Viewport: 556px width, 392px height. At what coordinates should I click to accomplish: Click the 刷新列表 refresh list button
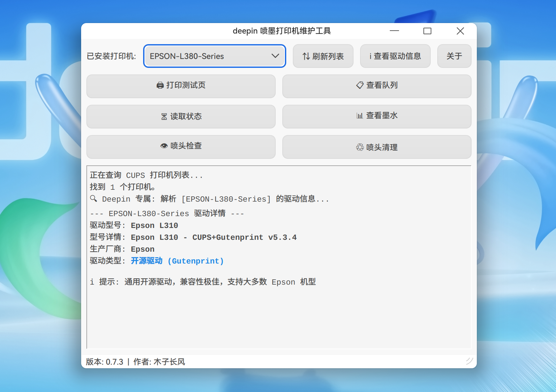pos(323,56)
